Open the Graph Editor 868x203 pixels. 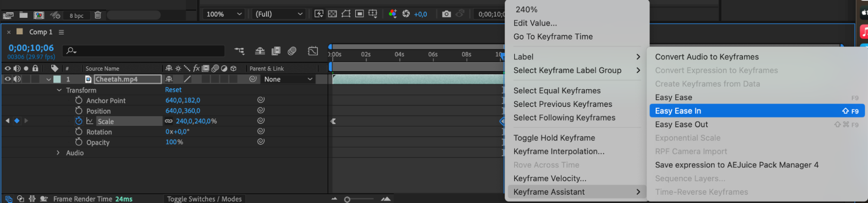(x=313, y=51)
